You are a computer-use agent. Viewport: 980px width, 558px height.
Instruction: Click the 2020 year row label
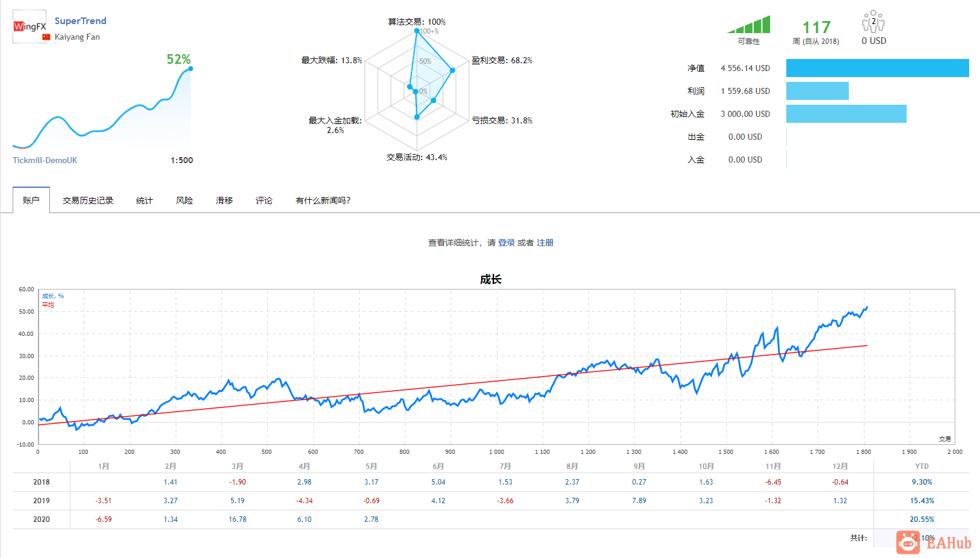(x=42, y=519)
